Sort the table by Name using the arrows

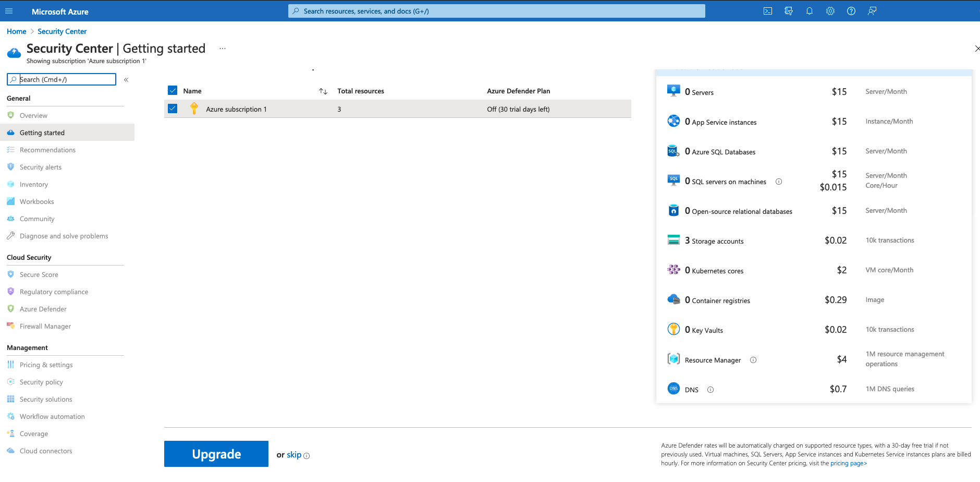[323, 91]
